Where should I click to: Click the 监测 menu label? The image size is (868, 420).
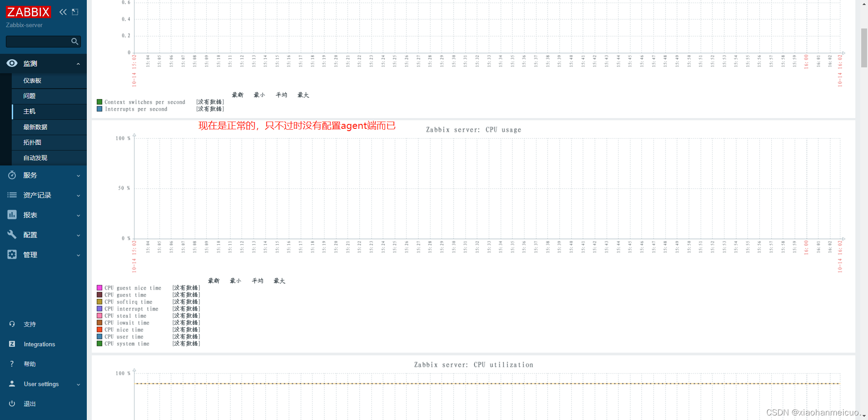[x=30, y=64]
